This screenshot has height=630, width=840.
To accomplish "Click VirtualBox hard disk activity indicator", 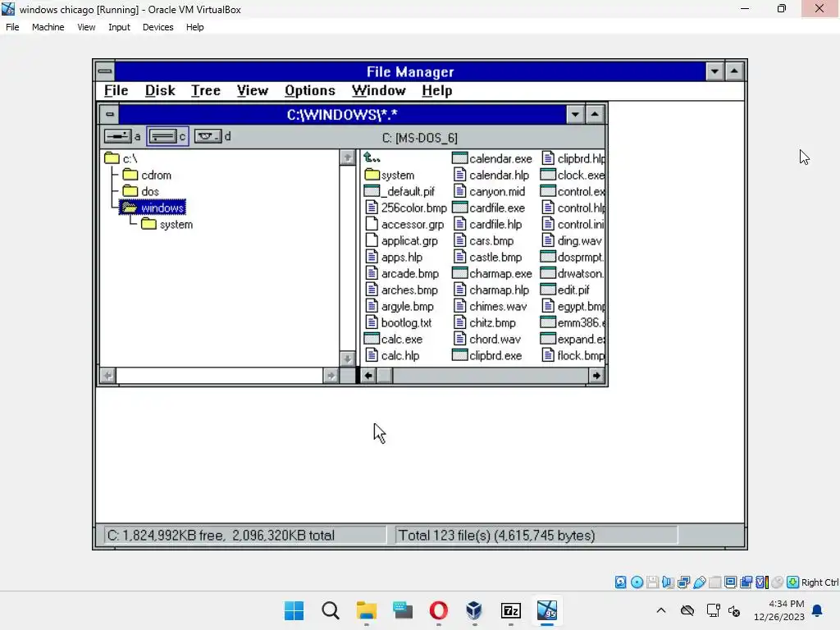I will tap(620, 582).
